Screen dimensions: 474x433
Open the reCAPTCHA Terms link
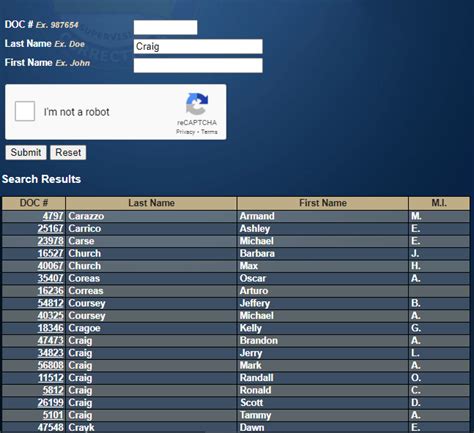click(209, 132)
